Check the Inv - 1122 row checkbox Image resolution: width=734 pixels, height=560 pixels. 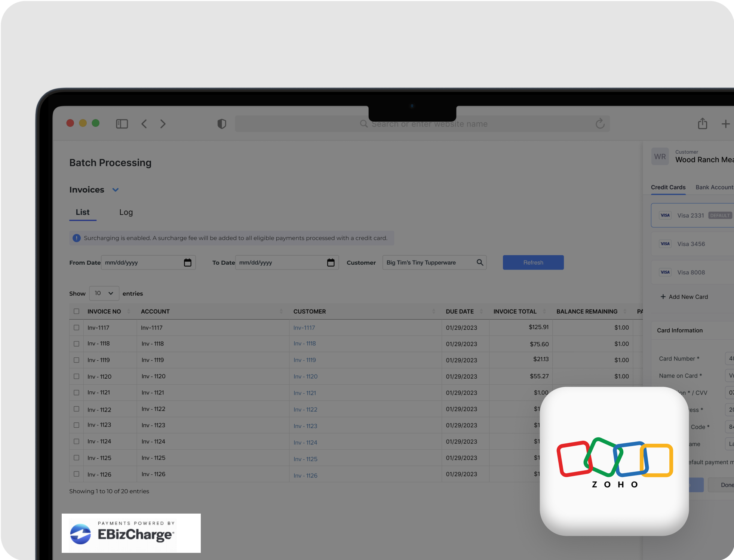point(77,409)
